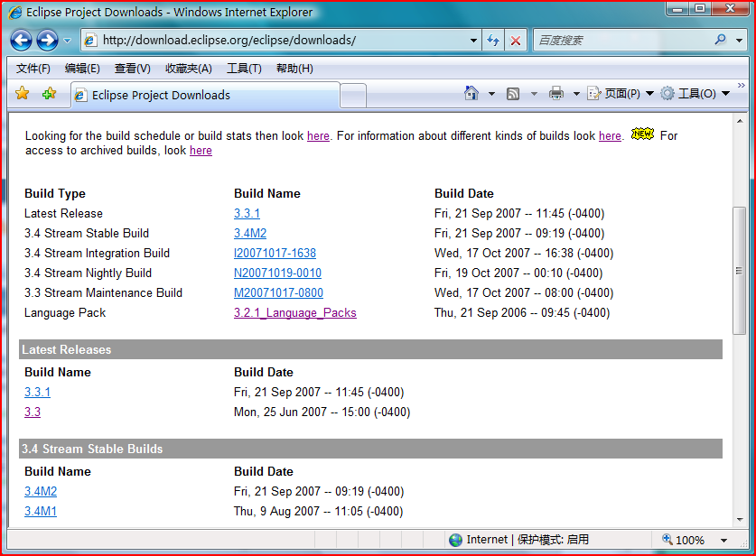Open the zoom level 100% dropdown

point(723,540)
